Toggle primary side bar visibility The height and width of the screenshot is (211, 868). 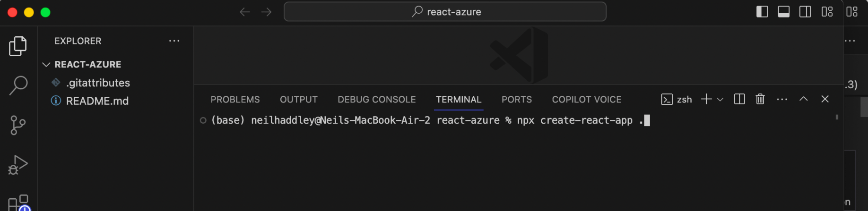762,12
